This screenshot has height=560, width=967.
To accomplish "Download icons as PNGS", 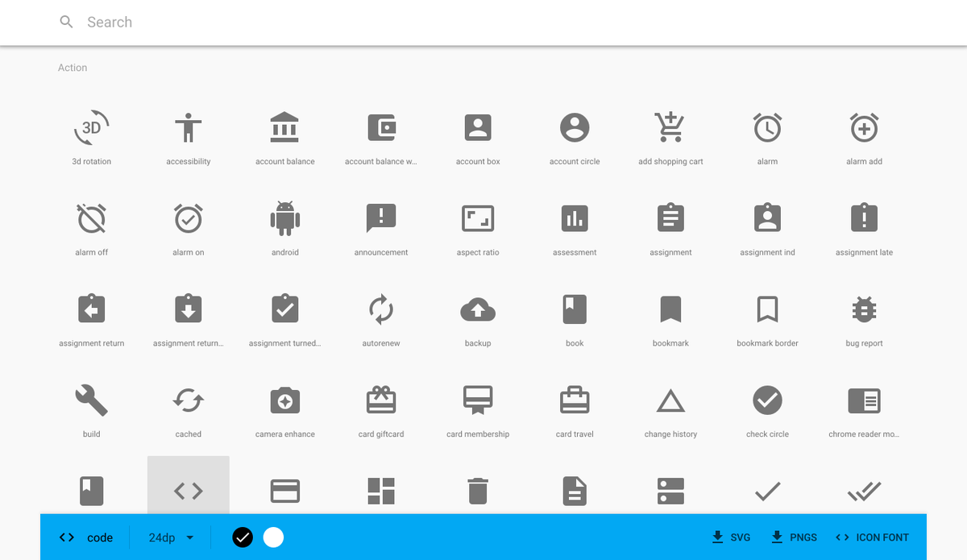I will (x=794, y=537).
